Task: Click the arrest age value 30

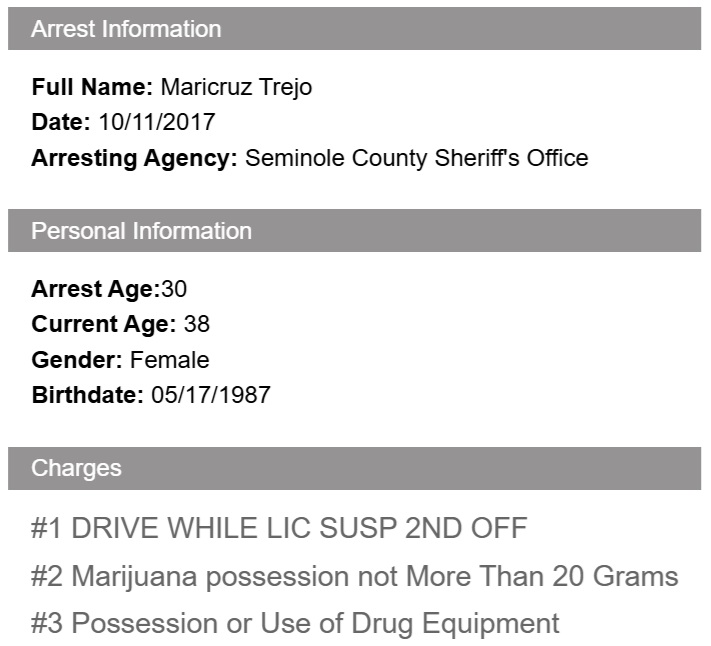Action: click(x=174, y=290)
